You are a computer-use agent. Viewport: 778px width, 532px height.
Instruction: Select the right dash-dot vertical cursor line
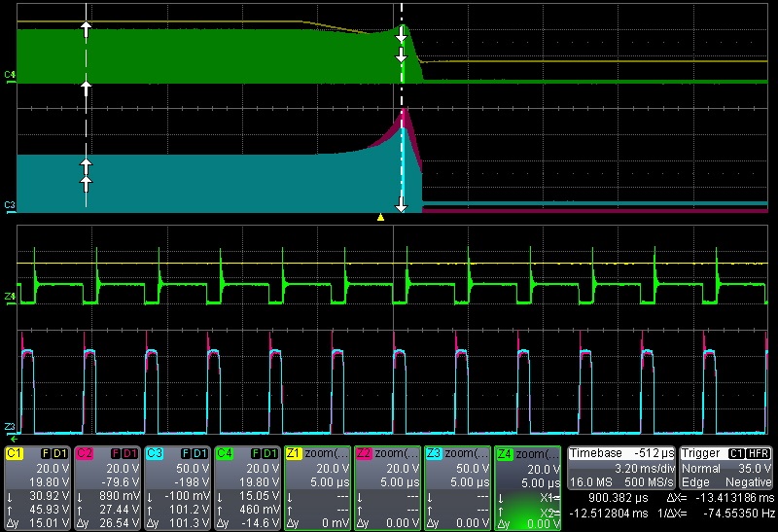[x=402, y=107]
